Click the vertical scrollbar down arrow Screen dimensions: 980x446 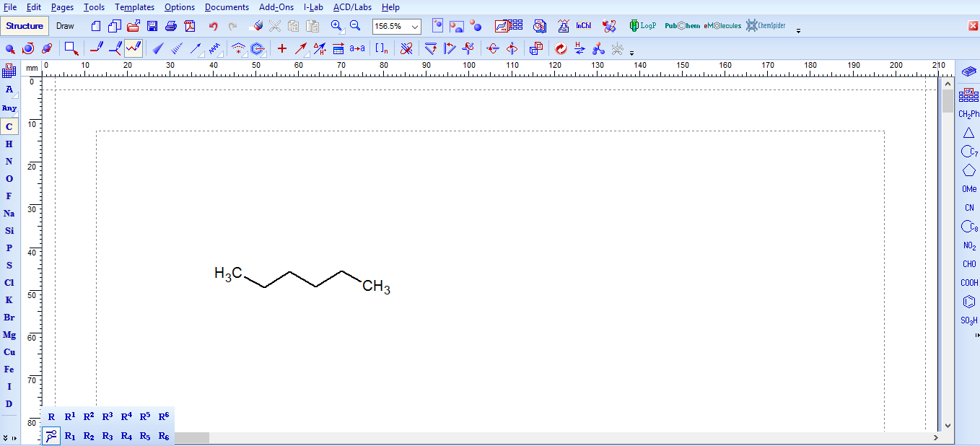[948, 426]
